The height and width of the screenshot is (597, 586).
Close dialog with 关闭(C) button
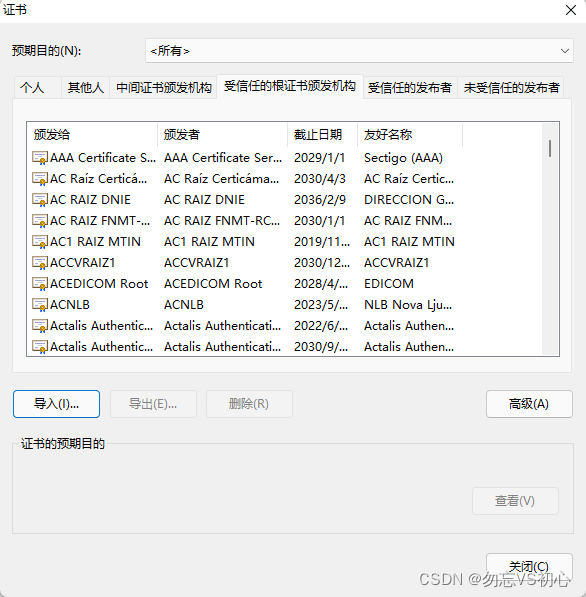529,567
